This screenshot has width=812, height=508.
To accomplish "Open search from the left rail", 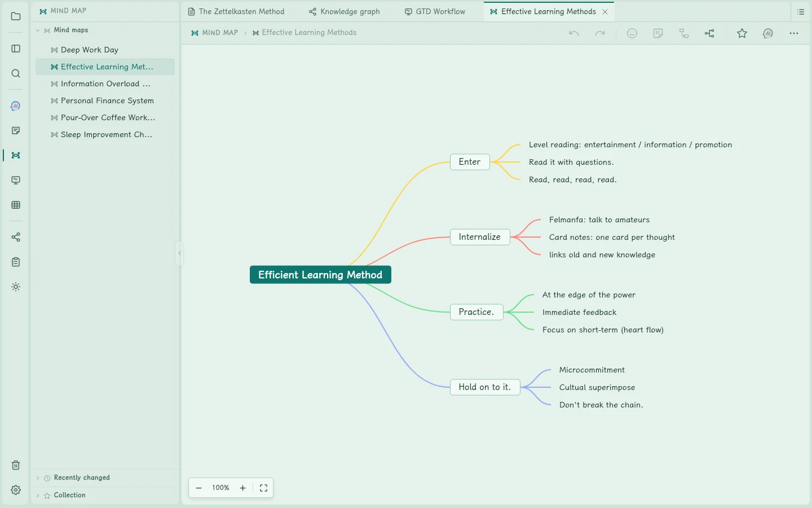I will (16, 73).
